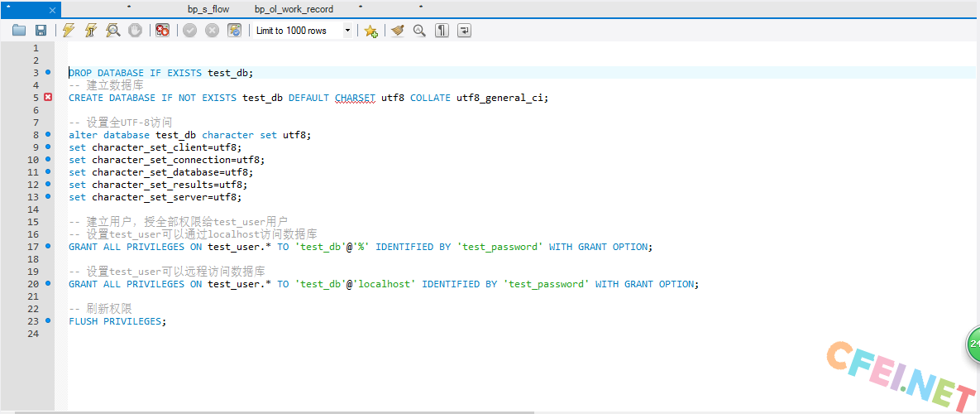Run Explain on the current statement
Image resolution: width=980 pixels, height=414 pixels.
(113, 31)
